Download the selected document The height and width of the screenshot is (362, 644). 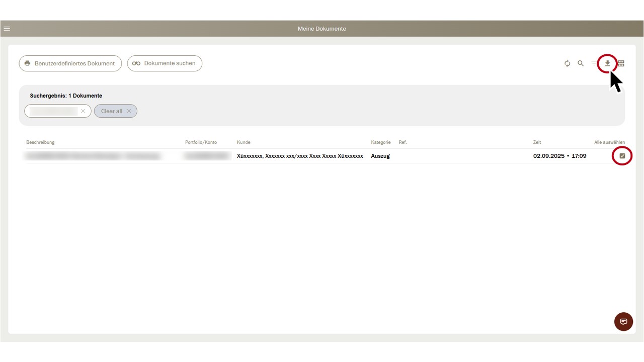click(607, 63)
